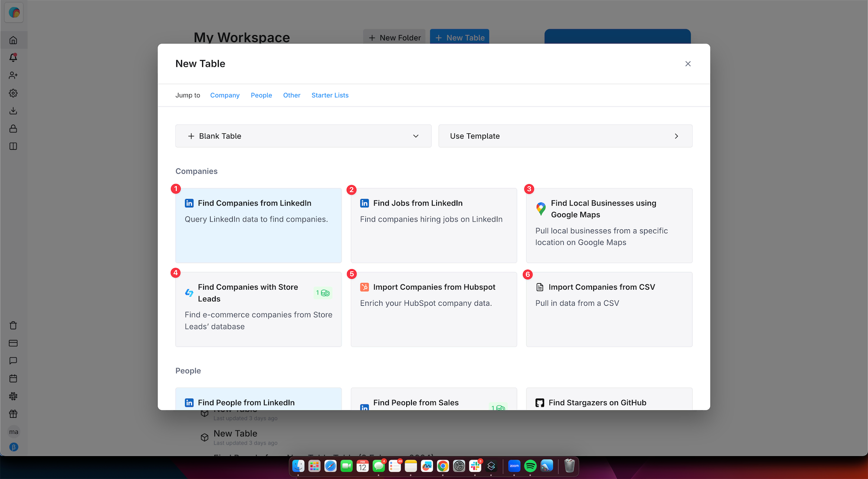Select Find Companies from LinkedIn card
Screen dimensions: 868x479
coord(258,225)
